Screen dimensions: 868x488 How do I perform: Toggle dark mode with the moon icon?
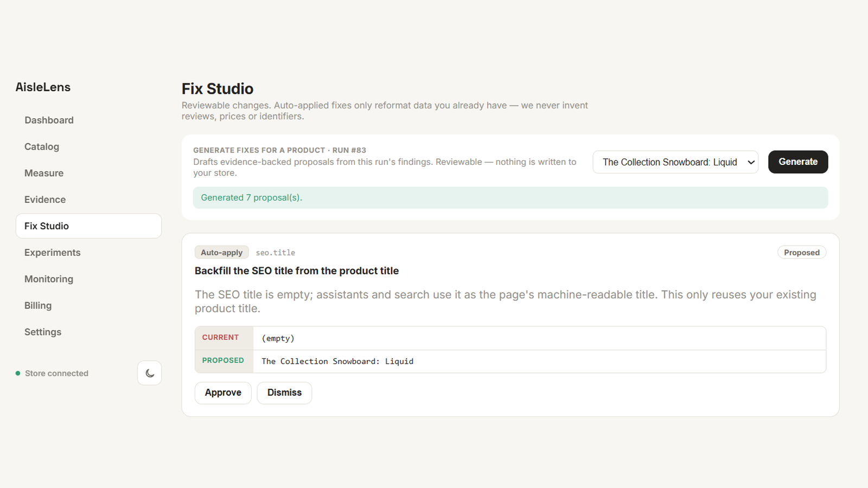coord(150,373)
